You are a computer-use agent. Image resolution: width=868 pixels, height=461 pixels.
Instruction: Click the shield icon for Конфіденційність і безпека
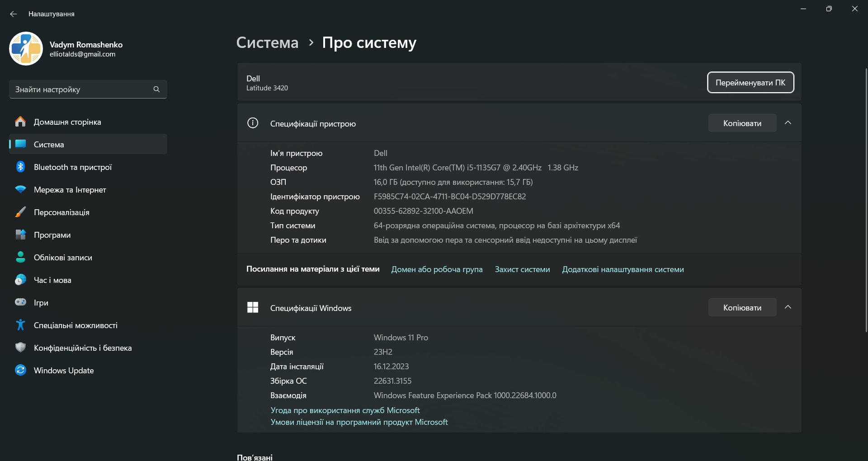tap(20, 348)
